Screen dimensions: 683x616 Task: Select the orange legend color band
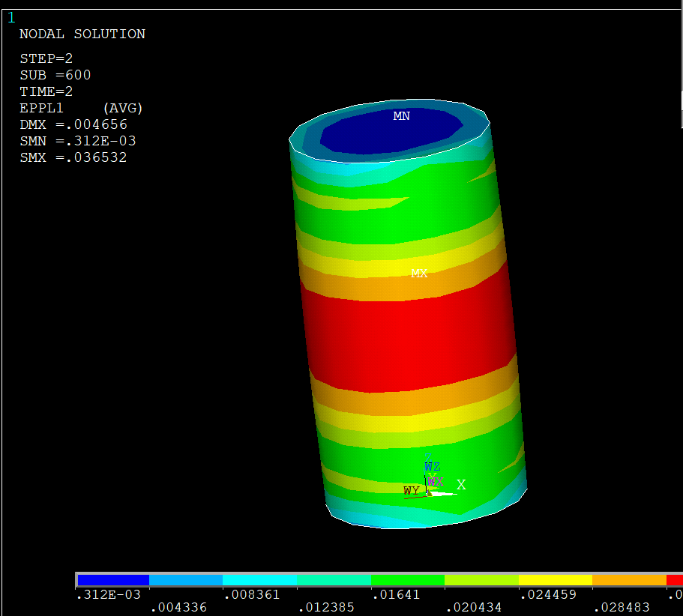pyautogui.click(x=630, y=580)
